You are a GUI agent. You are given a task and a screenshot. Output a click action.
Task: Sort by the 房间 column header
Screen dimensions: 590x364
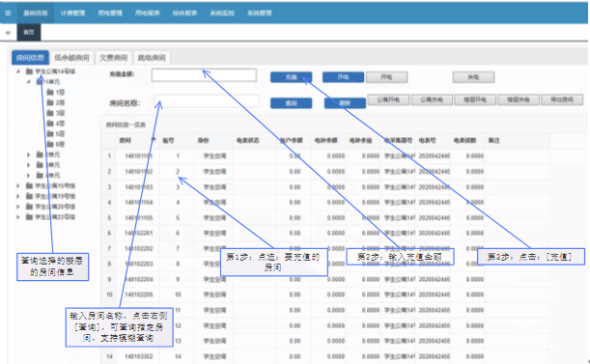(125, 140)
